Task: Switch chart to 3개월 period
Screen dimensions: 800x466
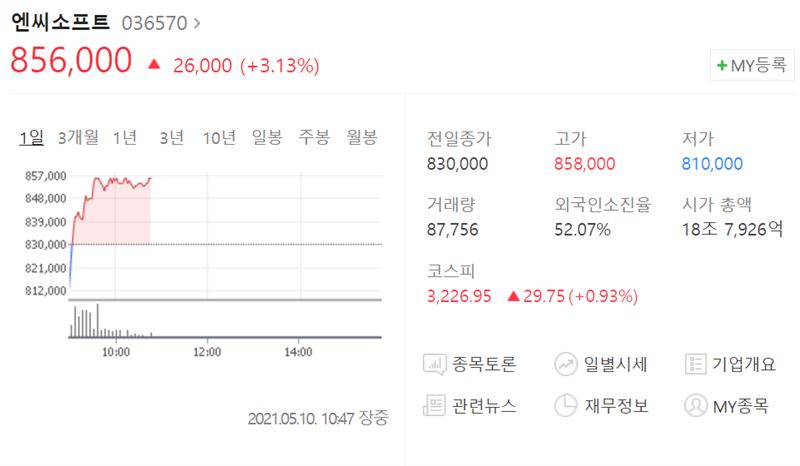Action: (x=78, y=137)
